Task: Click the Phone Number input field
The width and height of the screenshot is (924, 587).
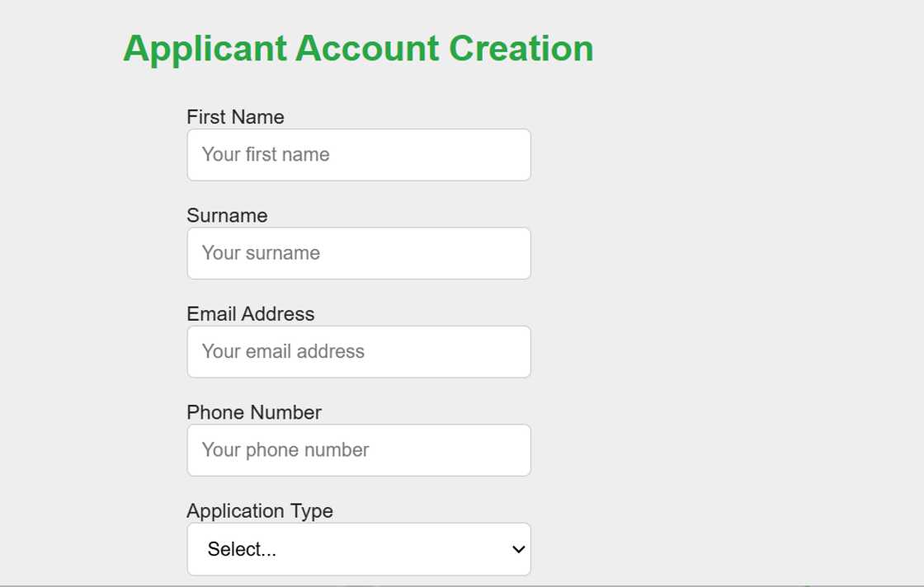Action: point(359,450)
